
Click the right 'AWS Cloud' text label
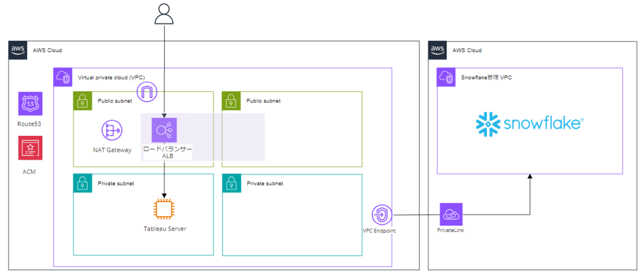pos(467,50)
